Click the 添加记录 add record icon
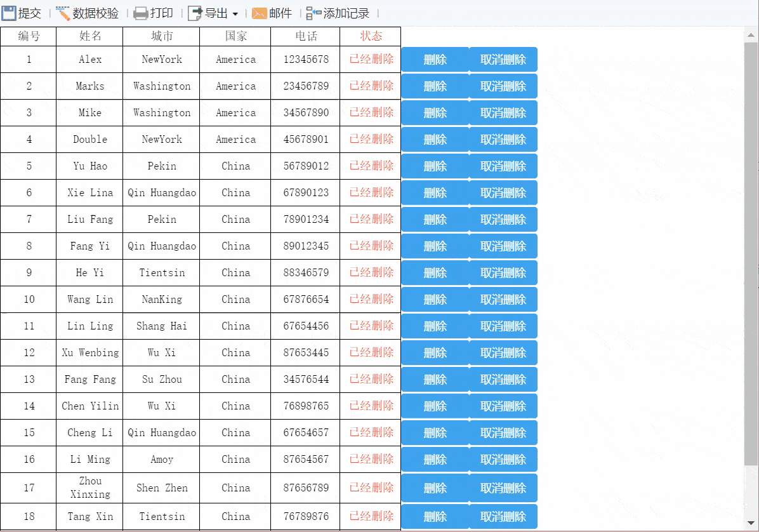 (313, 13)
